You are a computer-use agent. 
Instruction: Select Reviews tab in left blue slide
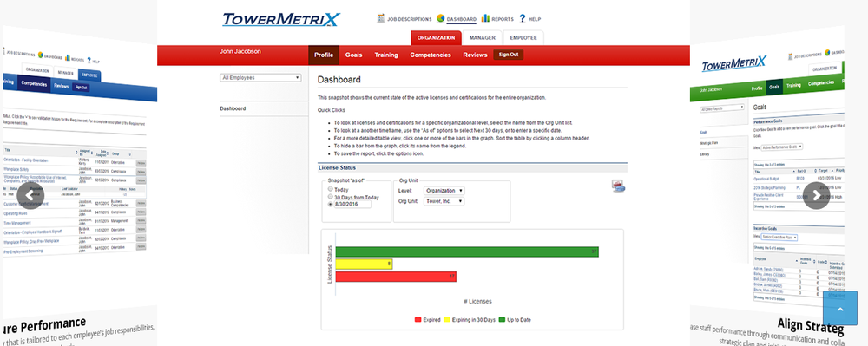pyautogui.click(x=62, y=86)
